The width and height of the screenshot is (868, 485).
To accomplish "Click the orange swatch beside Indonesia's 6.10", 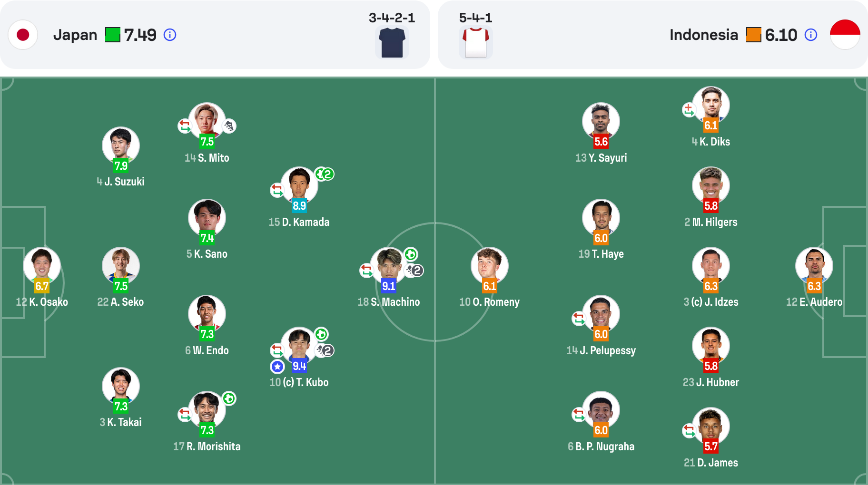I will tap(754, 35).
